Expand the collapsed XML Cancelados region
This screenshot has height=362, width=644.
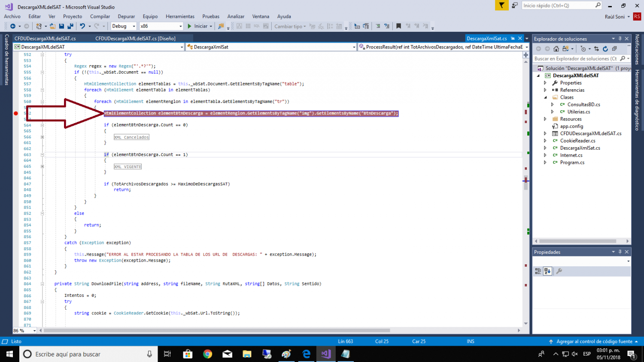point(42,137)
